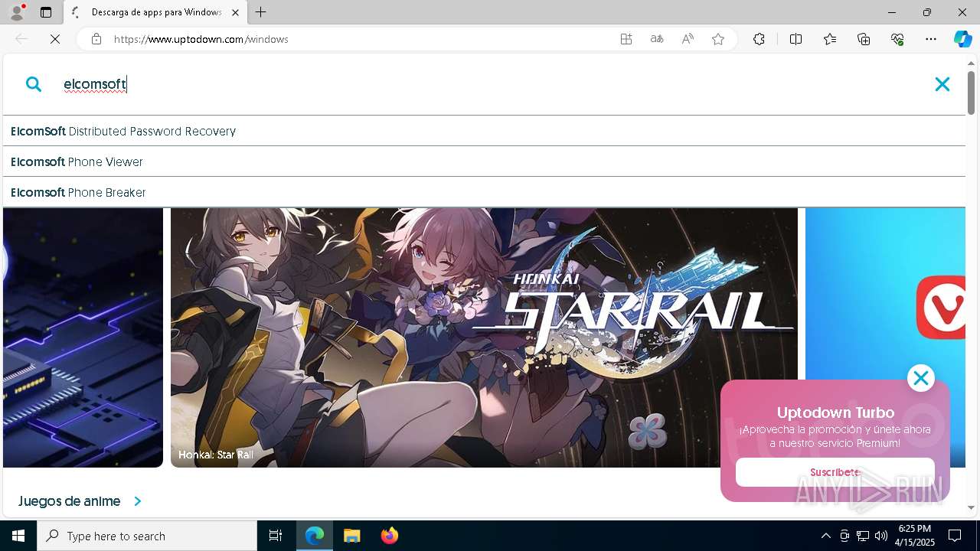View site information lock icon
This screenshot has height=551, width=980.
[x=96, y=39]
